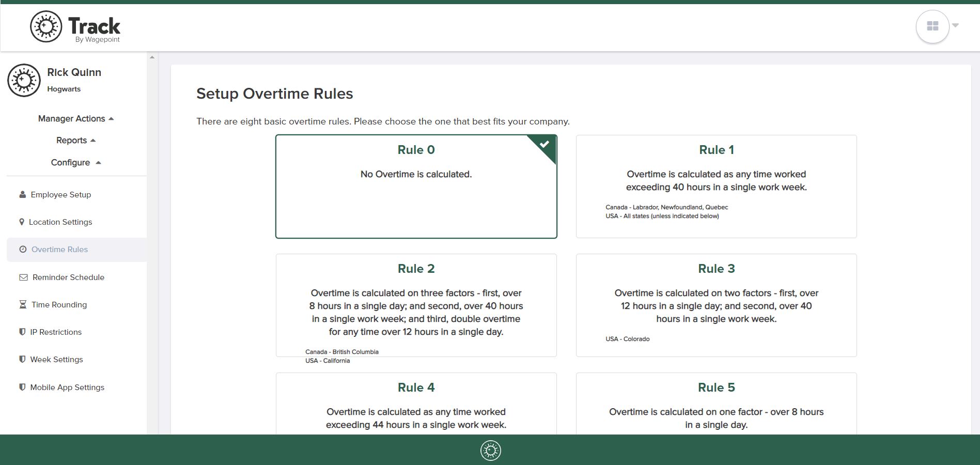Select Rule 2 overtime card
980x465 pixels.
[x=416, y=305]
